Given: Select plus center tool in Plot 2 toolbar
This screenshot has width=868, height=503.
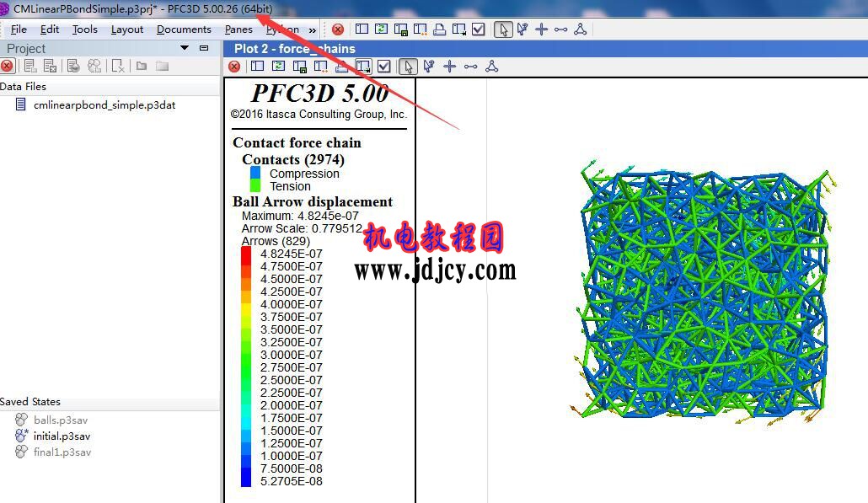Looking at the screenshot, I should [449, 67].
